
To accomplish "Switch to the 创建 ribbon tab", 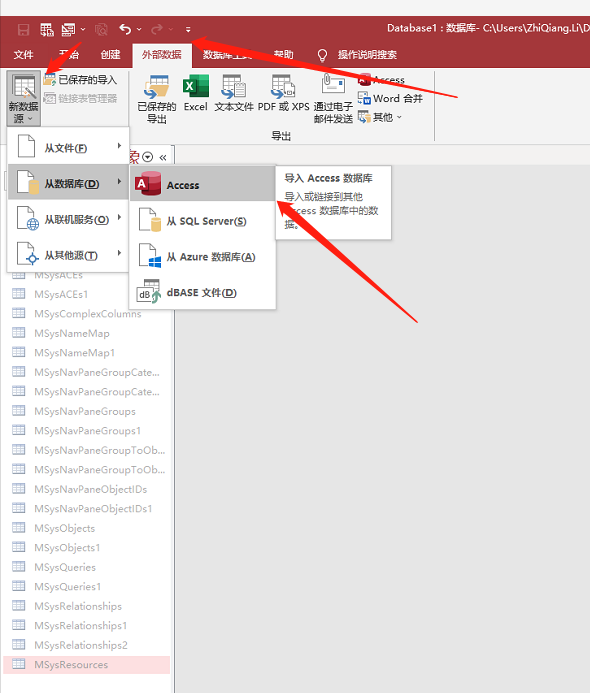I will point(110,54).
